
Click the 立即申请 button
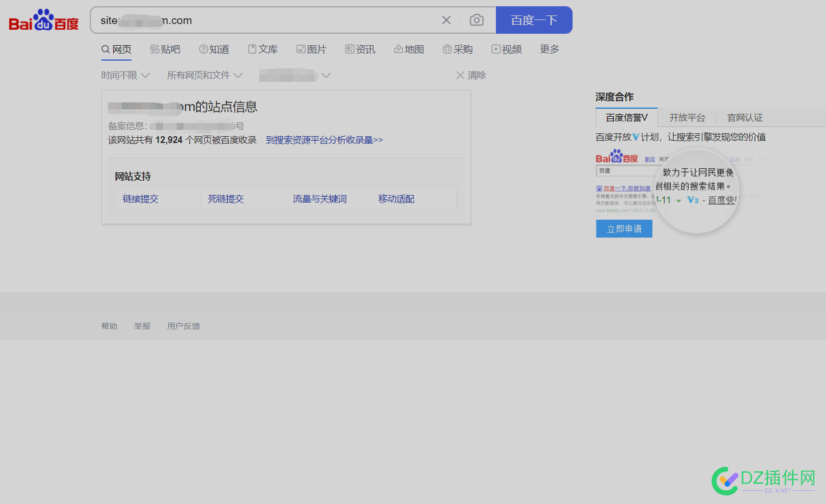coord(624,229)
